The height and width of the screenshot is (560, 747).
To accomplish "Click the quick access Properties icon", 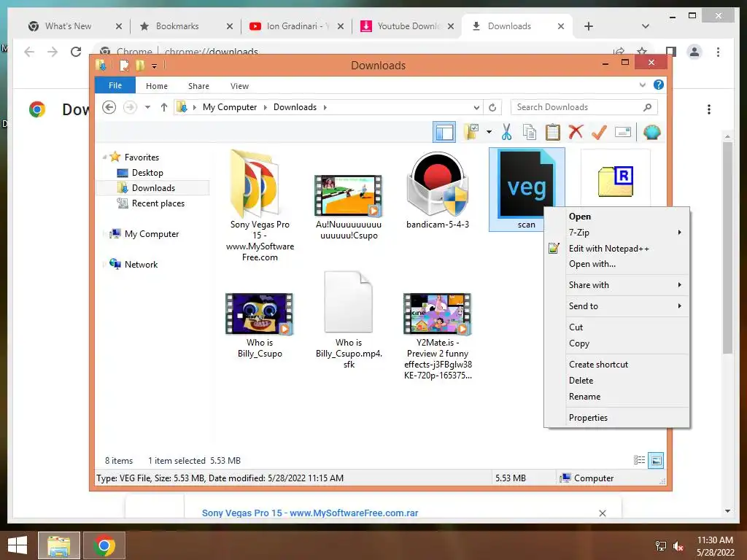I will click(124, 65).
